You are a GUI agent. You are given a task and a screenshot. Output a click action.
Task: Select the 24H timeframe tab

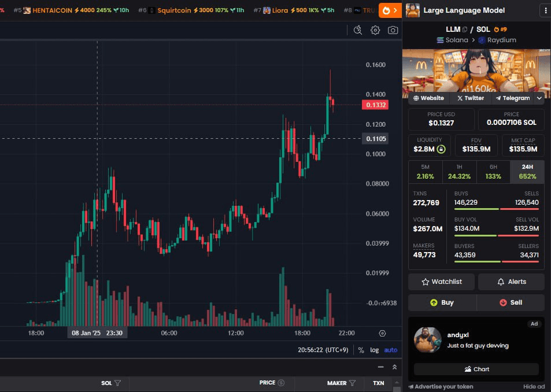[527, 172]
